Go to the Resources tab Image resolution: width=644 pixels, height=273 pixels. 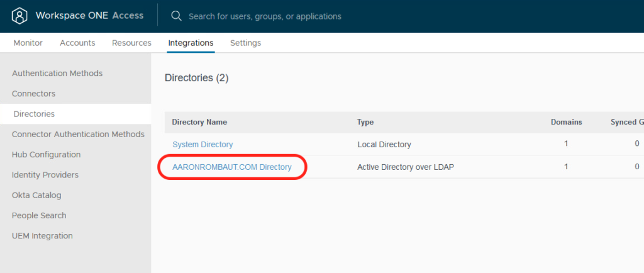pyautogui.click(x=131, y=43)
